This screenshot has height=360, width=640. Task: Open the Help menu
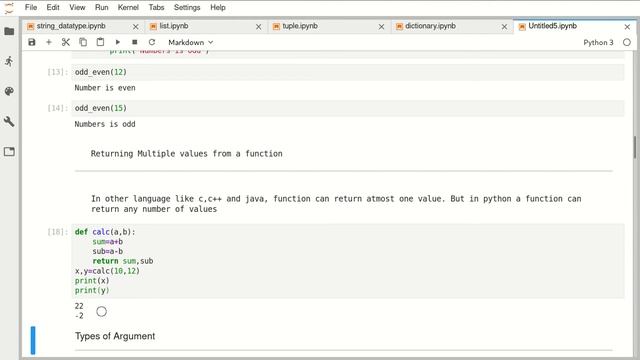[x=218, y=7]
